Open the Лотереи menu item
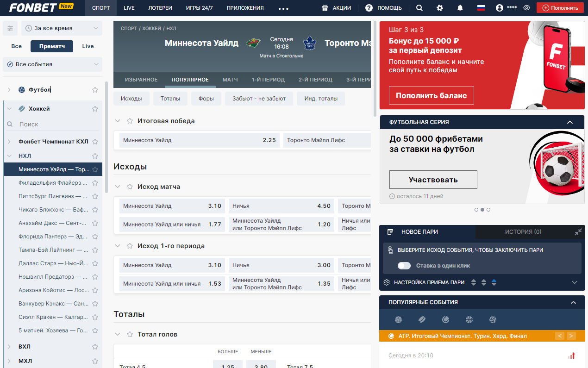This screenshot has height=368, width=588. (x=160, y=8)
